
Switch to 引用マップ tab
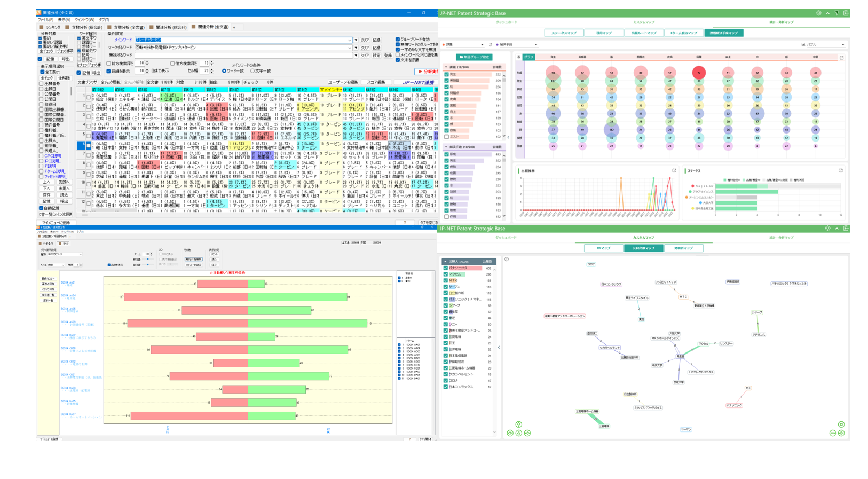coord(604,33)
